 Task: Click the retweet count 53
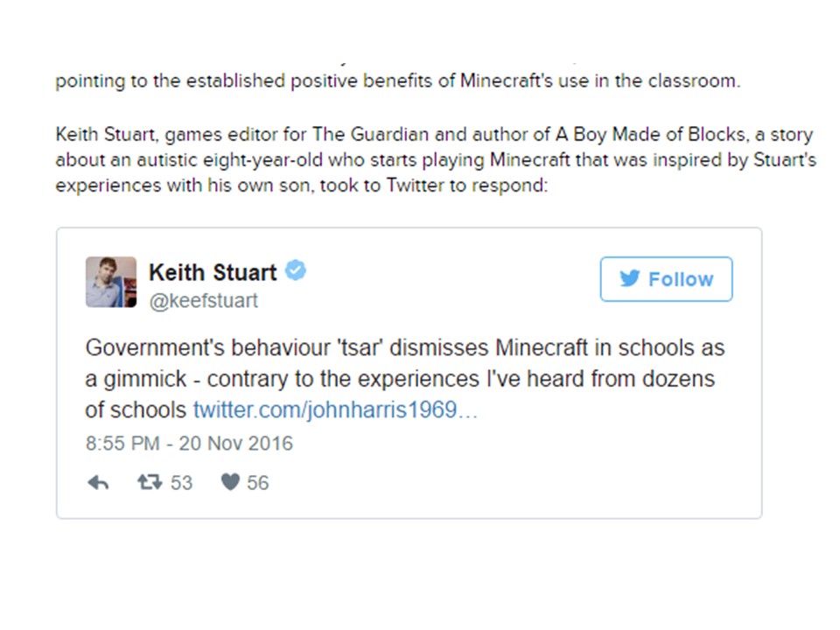coord(181,483)
